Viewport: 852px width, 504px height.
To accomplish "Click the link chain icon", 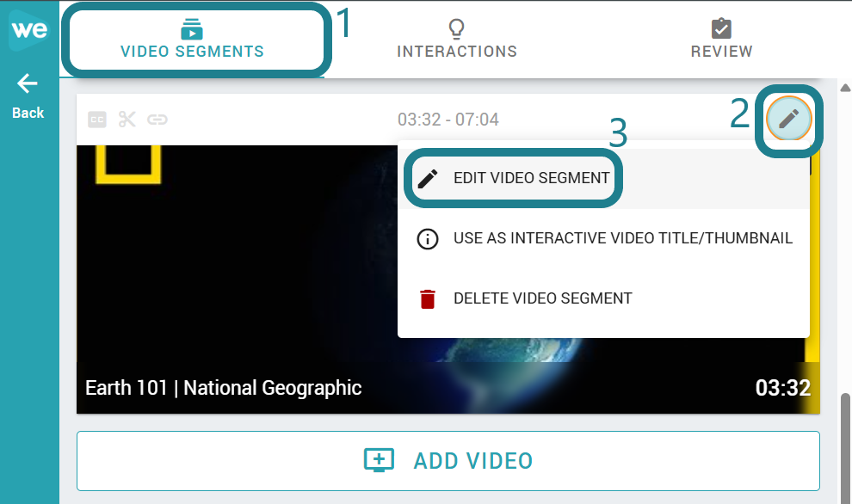I will coord(157,120).
